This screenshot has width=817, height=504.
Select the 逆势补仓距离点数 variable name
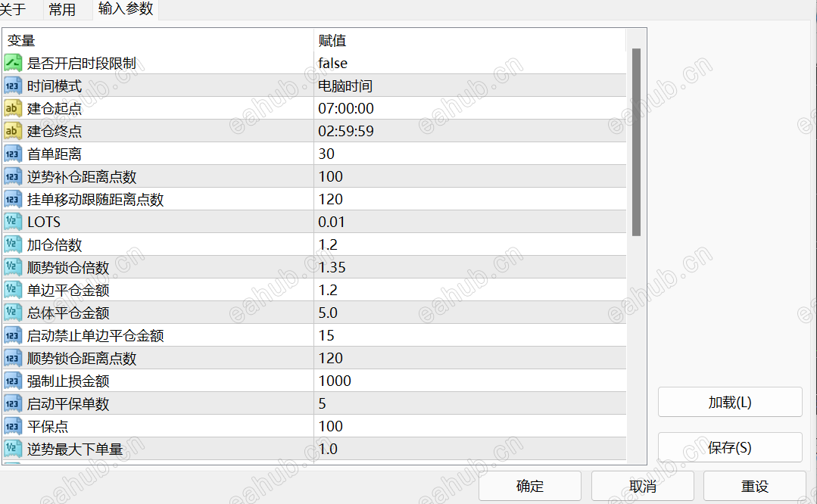tap(81, 176)
